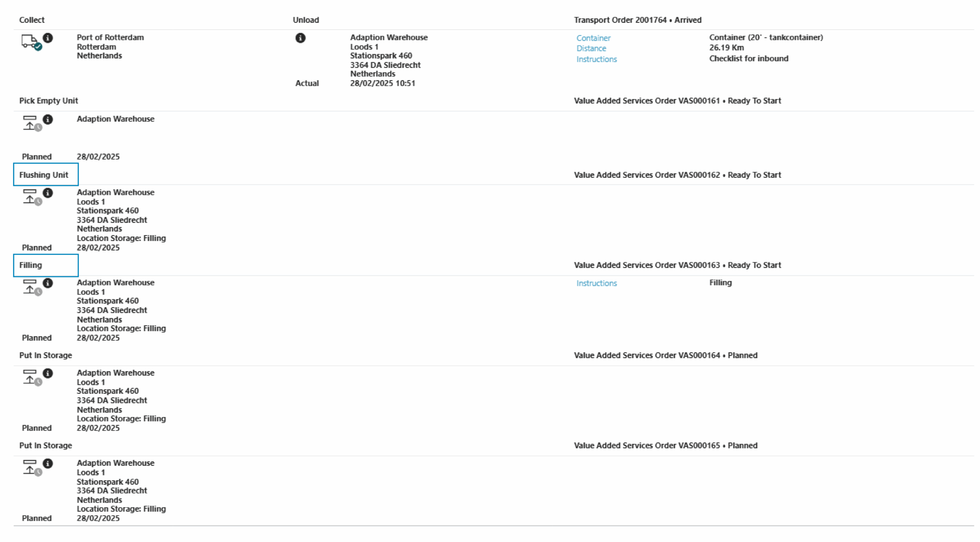The height and width of the screenshot is (542, 980).
Task: Click Transport Order 2001764 Arrived heading
Action: (637, 20)
